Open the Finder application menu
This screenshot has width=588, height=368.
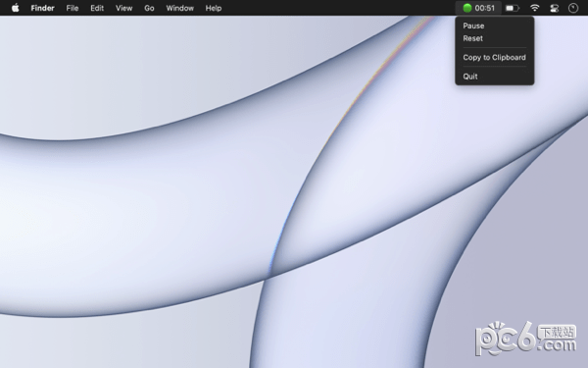tap(42, 8)
